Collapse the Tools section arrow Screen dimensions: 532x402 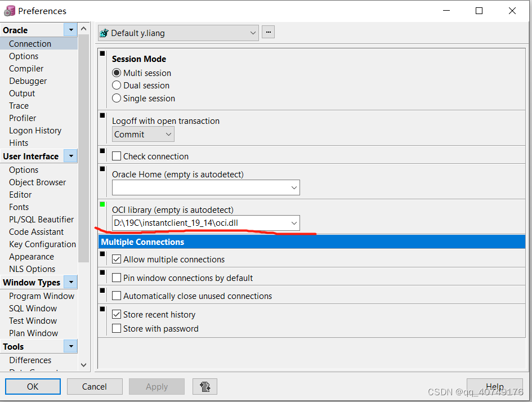coord(71,346)
